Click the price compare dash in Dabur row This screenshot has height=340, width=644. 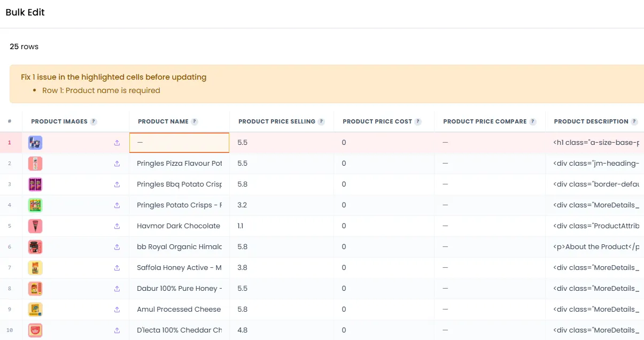(x=490, y=289)
